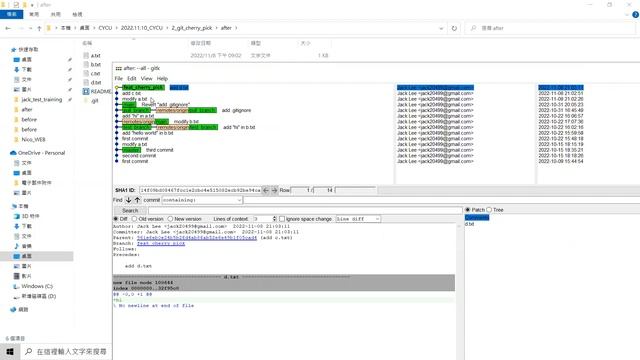Find previous match with the up arrow
This screenshot has width=640, height=360.
click(x=137, y=200)
